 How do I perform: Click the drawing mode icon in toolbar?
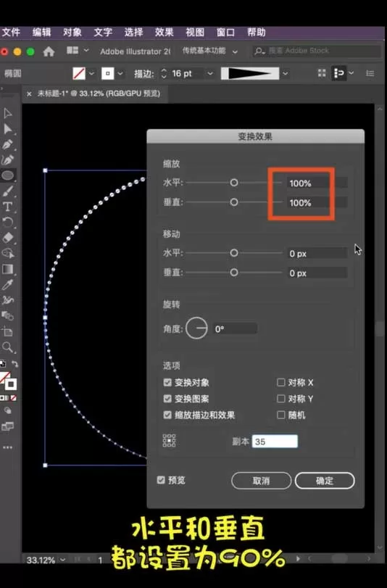coord(7,410)
